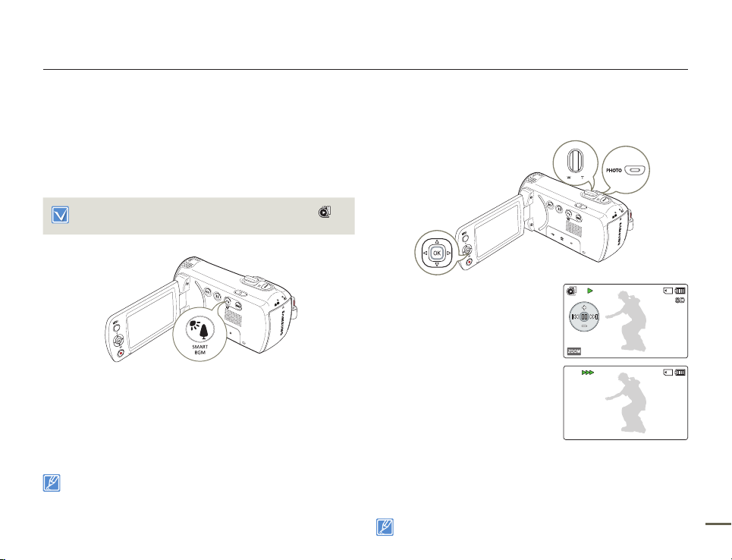732x560 pixels.
Task: Click the pause button in the on-screen control dial
Action: click(x=585, y=316)
